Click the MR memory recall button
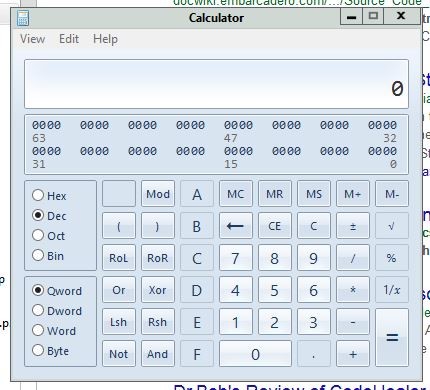 pos(275,194)
